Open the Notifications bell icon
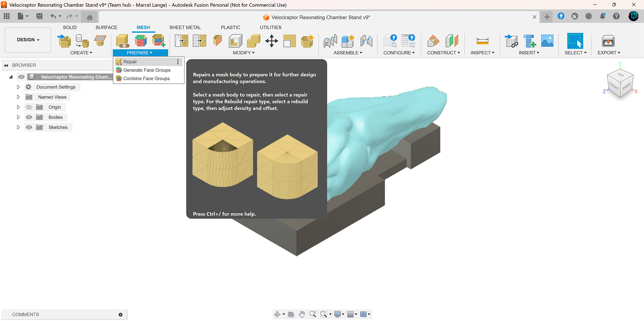The image size is (644, 321). point(602,16)
